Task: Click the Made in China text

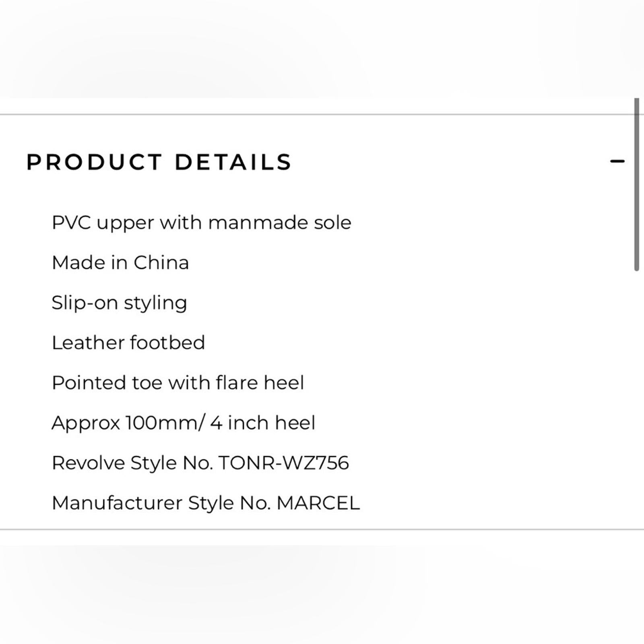Action: point(120,262)
